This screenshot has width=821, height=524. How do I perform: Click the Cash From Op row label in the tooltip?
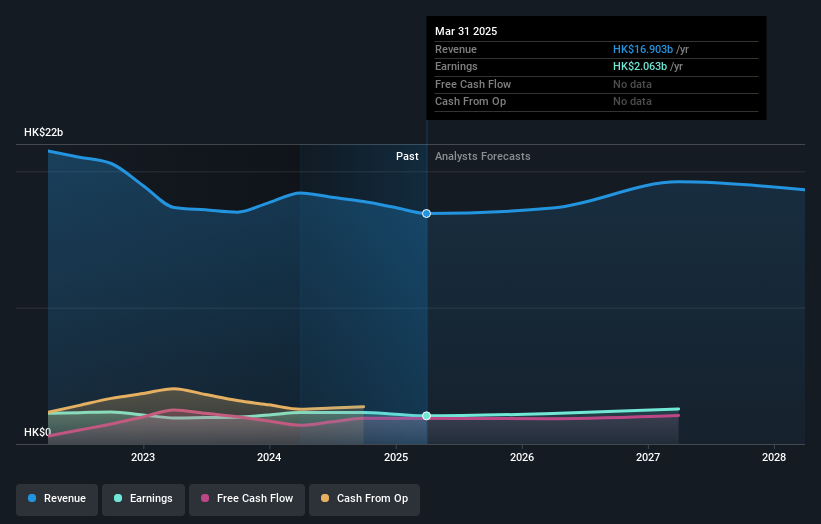coord(470,102)
